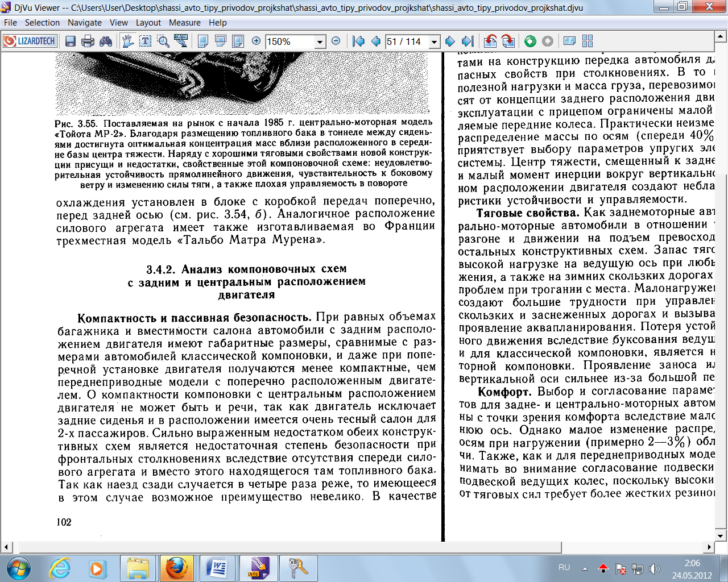This screenshot has height=582, width=728.
Task: Open the Measure menu
Action: [x=185, y=23]
